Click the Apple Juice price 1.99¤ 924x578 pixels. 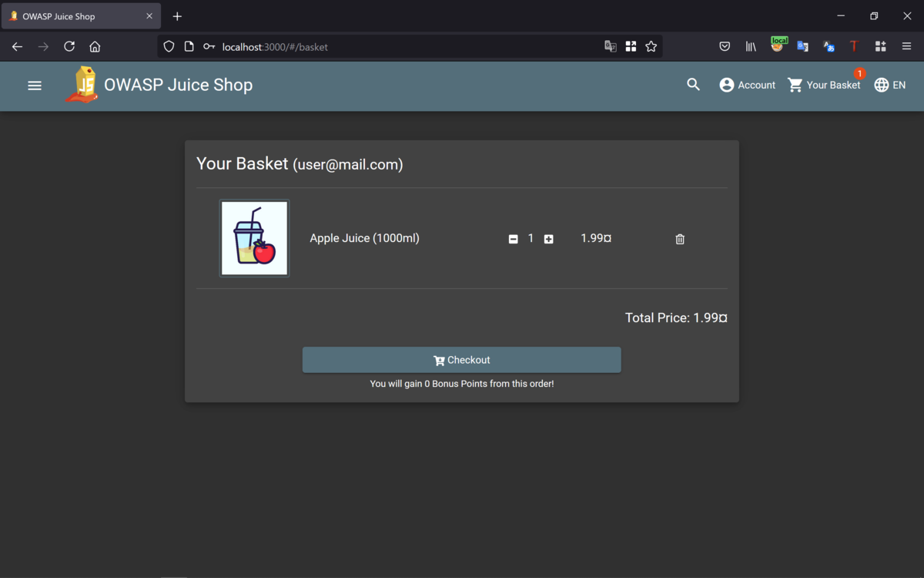point(596,238)
